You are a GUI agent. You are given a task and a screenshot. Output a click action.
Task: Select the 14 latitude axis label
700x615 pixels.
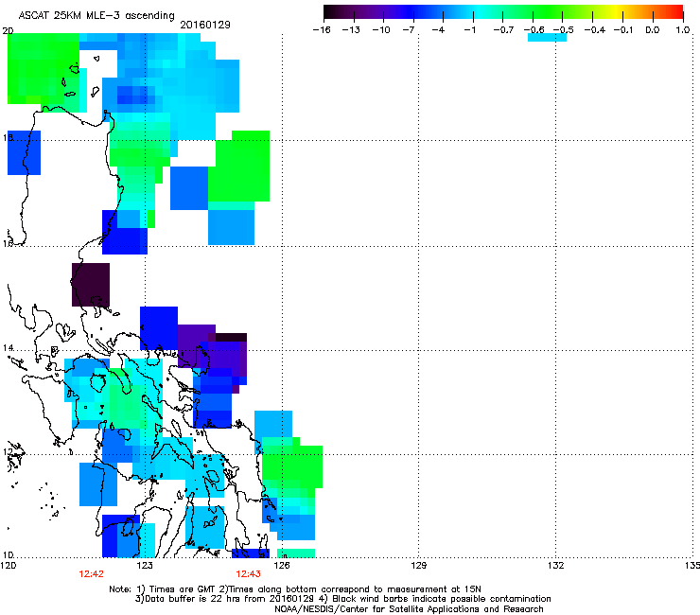click(8, 348)
